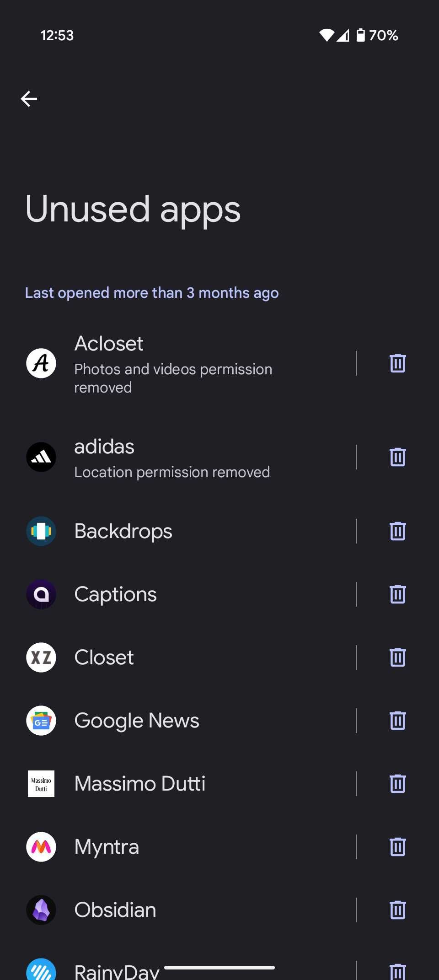The image size is (439, 980).
Task: Remove Closet with its trash icon
Action: pos(397,657)
